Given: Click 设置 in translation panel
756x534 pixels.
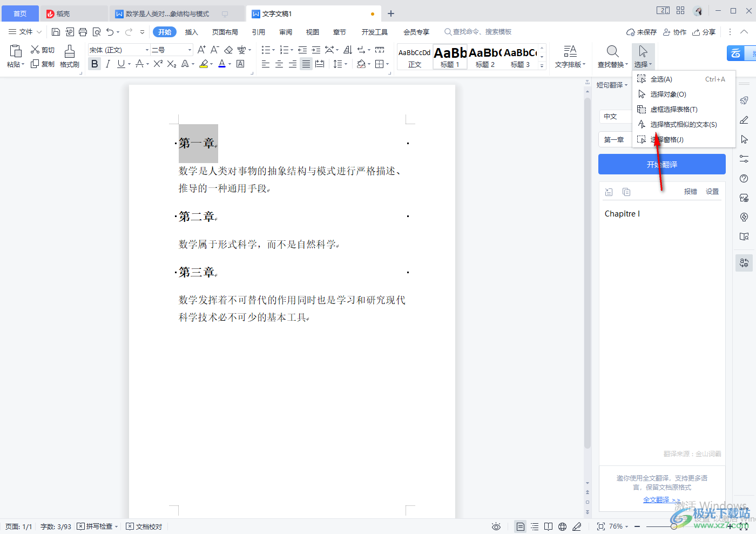Looking at the screenshot, I should tap(712, 192).
